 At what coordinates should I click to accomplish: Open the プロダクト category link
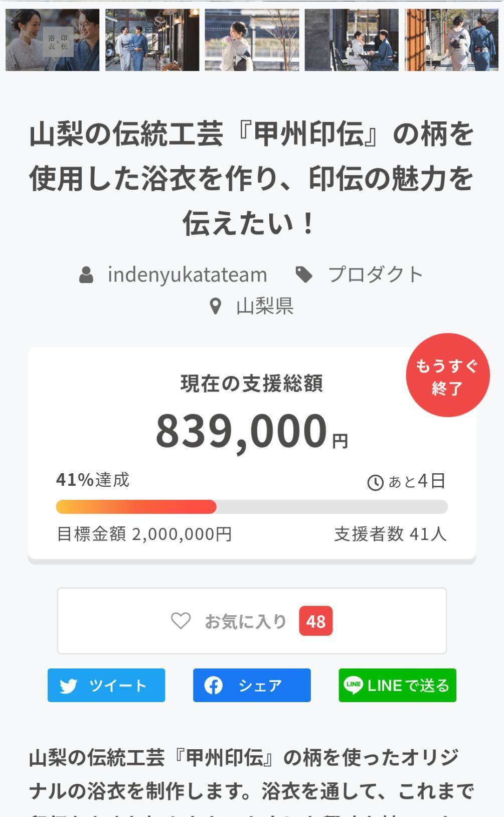[x=375, y=275]
